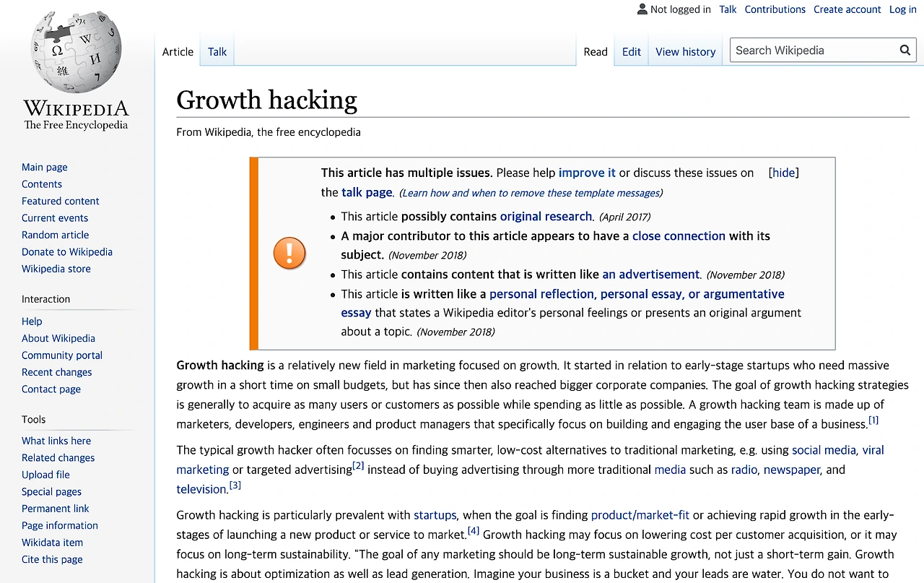924x583 pixels.
Task: Hide the multiple issues notice box
Action: point(784,173)
